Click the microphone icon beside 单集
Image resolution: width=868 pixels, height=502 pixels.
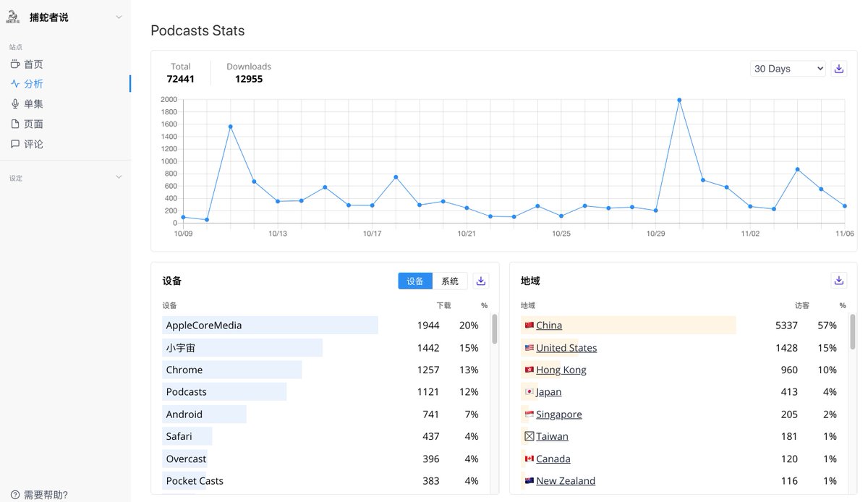coord(15,104)
